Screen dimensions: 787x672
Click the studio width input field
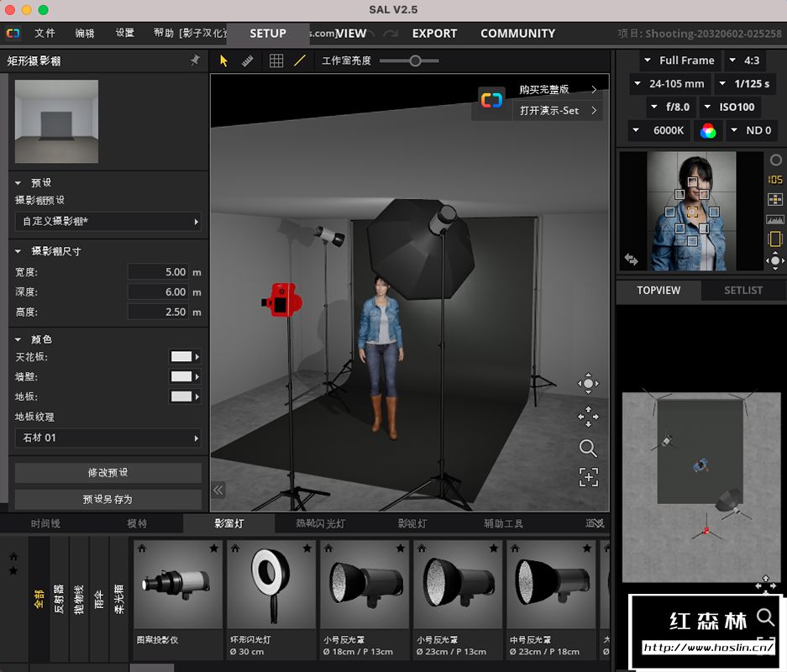tap(159, 272)
